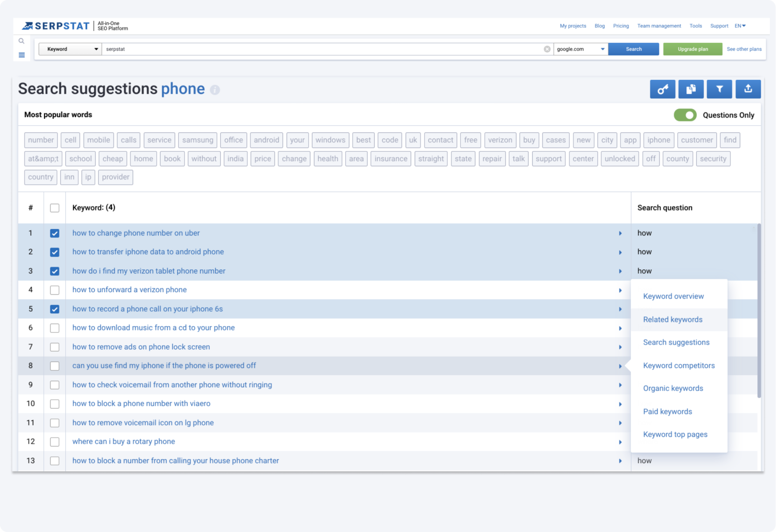The image size is (776, 532).
Task: Open the Tools link
Action: pyautogui.click(x=696, y=26)
